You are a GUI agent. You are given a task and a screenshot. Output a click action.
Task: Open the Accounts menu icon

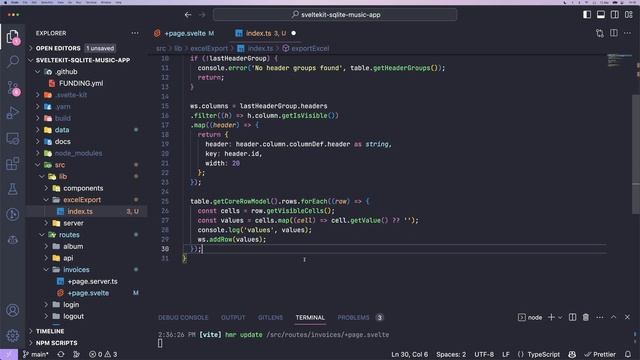(13, 310)
